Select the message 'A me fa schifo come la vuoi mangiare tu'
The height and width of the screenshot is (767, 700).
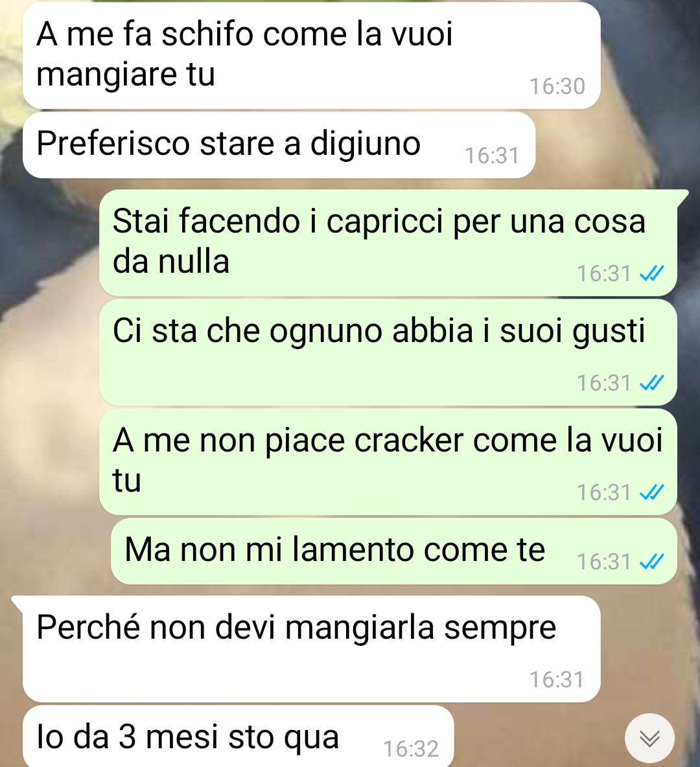[311, 56]
